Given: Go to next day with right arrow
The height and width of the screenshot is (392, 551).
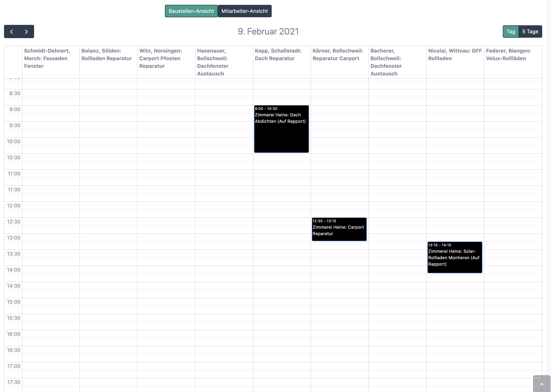Looking at the screenshot, I should [x=26, y=32].
